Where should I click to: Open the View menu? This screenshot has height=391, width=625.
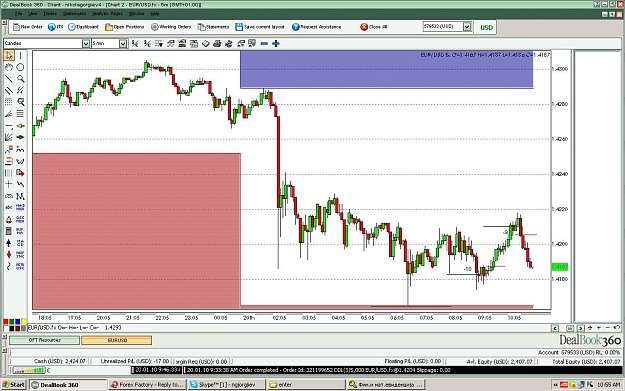coord(33,14)
